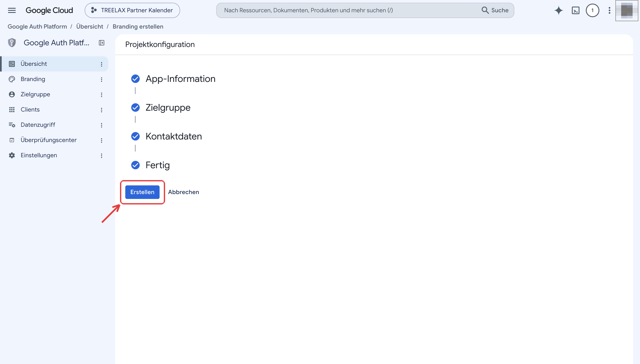
Task: Open more options for Branding
Action: point(102,80)
